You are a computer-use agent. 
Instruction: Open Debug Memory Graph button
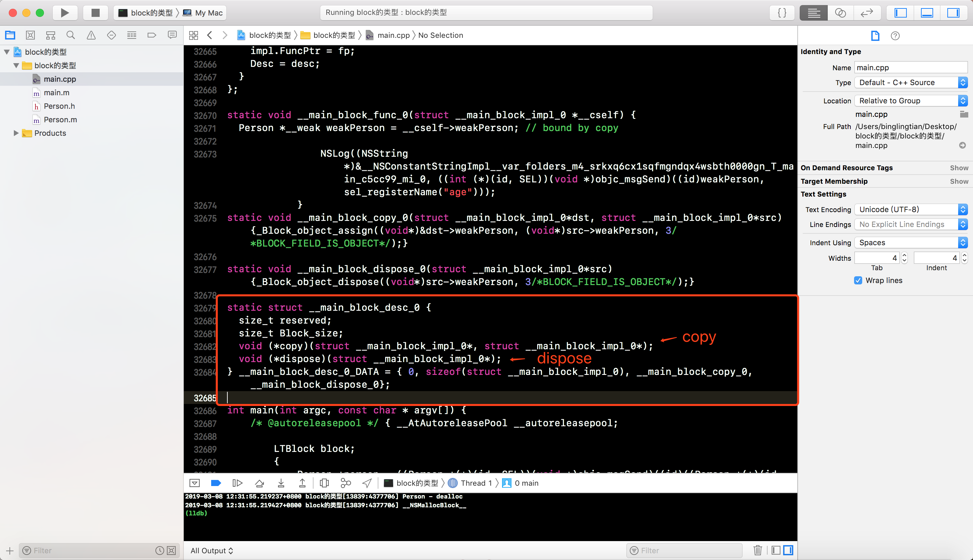tap(346, 483)
